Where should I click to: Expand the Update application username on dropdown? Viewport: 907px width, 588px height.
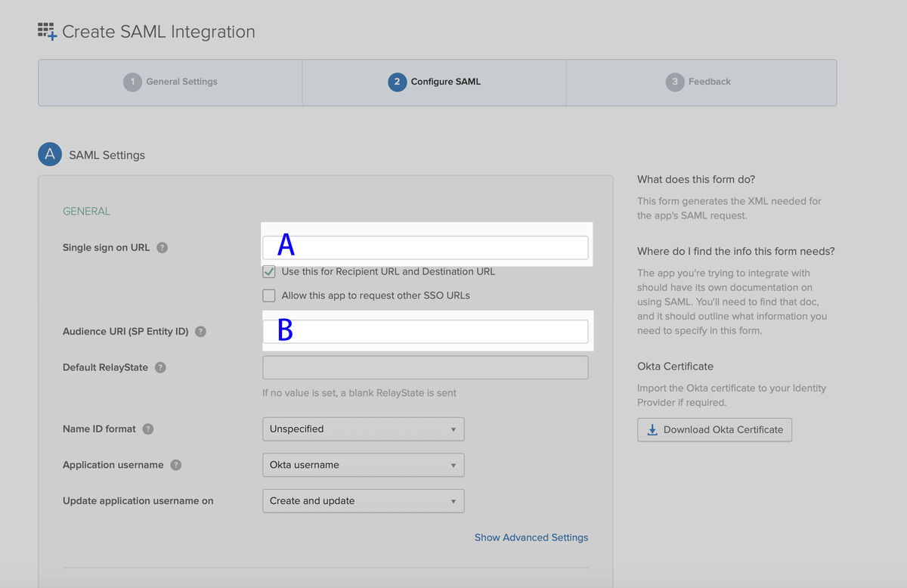(363, 501)
